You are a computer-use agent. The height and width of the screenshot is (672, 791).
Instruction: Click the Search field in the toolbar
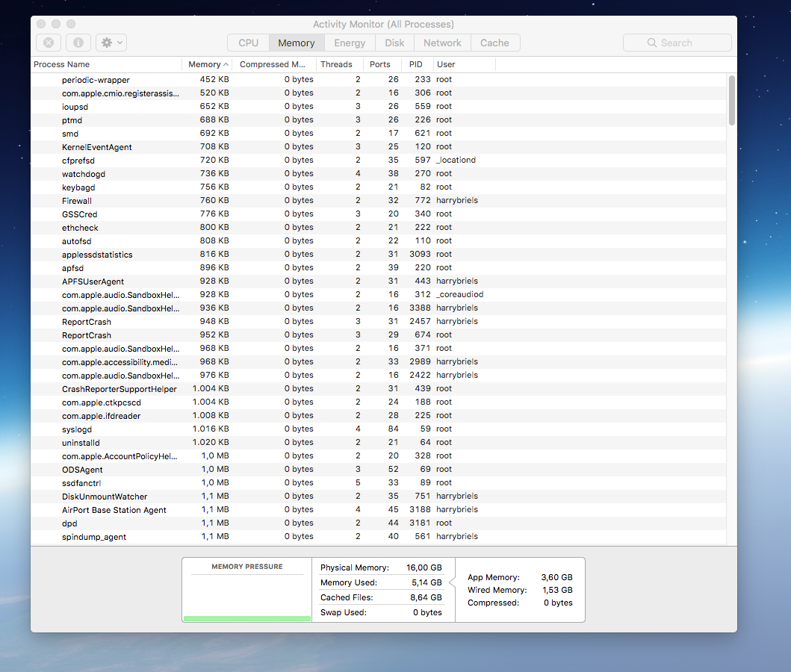(x=677, y=43)
